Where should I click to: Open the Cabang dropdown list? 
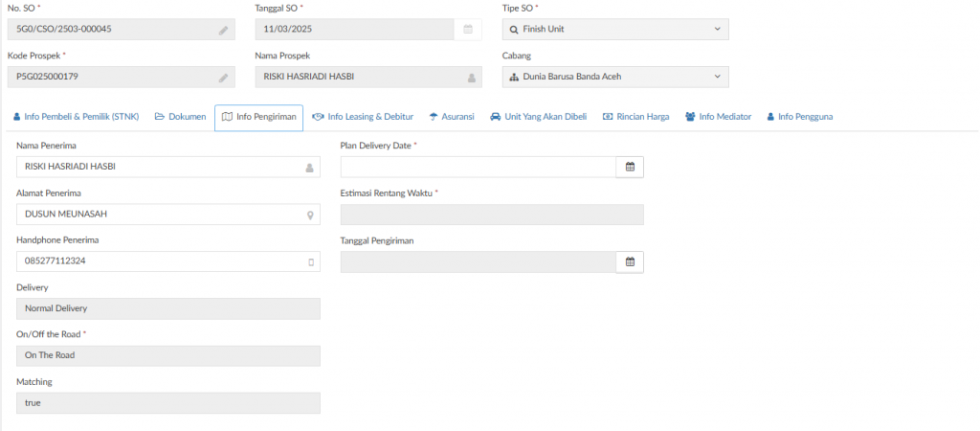718,78
